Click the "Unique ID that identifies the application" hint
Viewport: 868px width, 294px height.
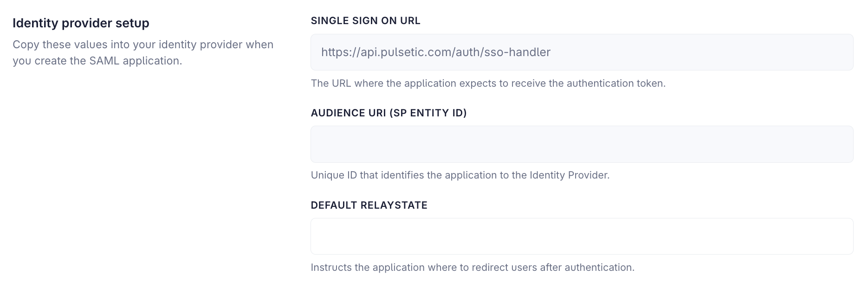(460, 175)
